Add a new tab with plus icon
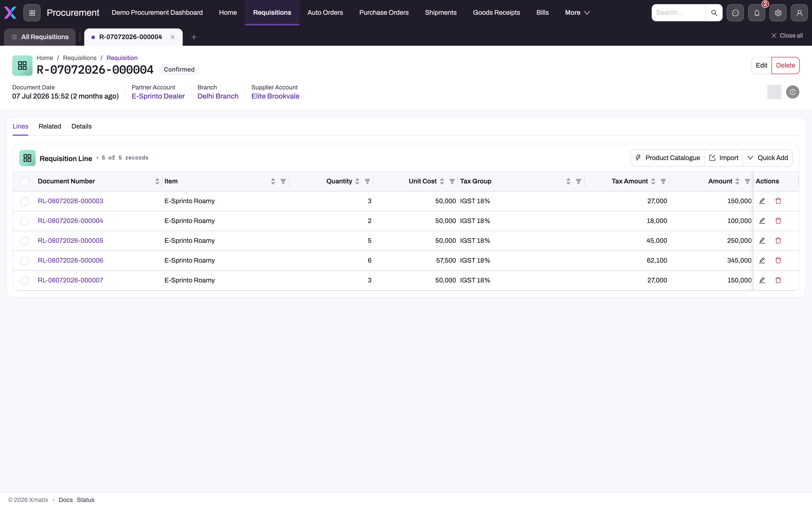The height and width of the screenshot is (508, 812). click(194, 37)
